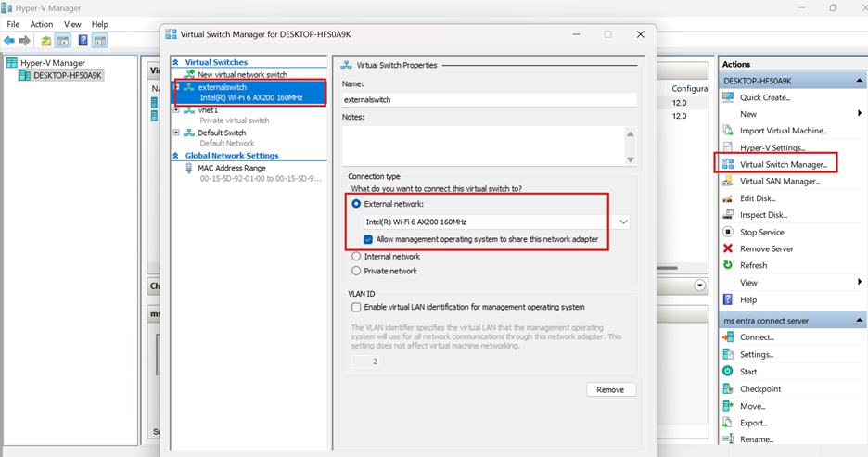Click the Help toolbar icon

coord(83,41)
